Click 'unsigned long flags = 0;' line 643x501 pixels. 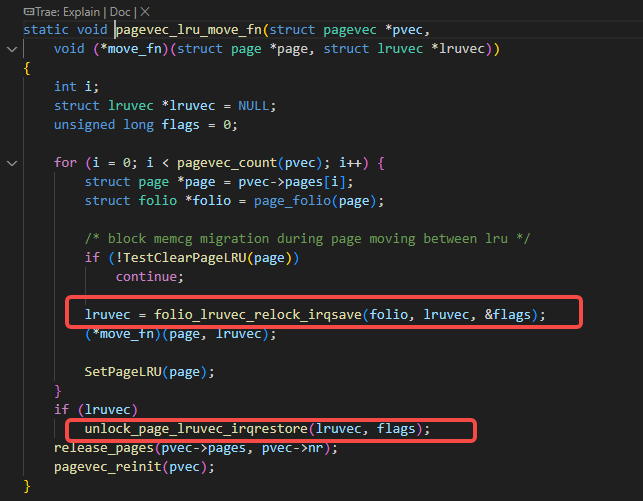point(146,125)
